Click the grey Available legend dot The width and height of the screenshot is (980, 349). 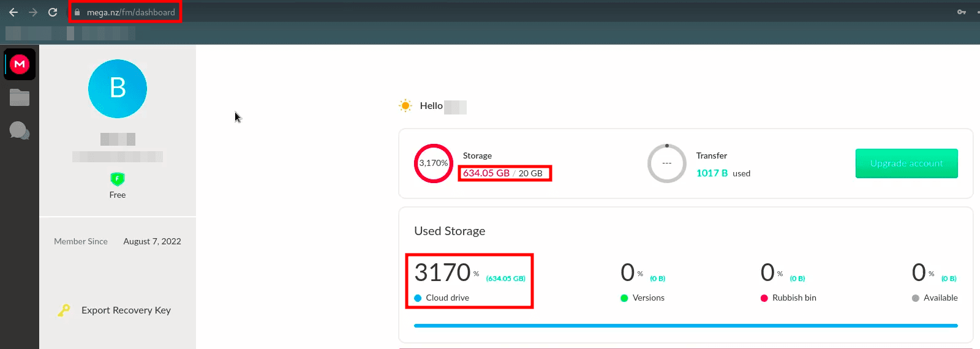coord(915,298)
